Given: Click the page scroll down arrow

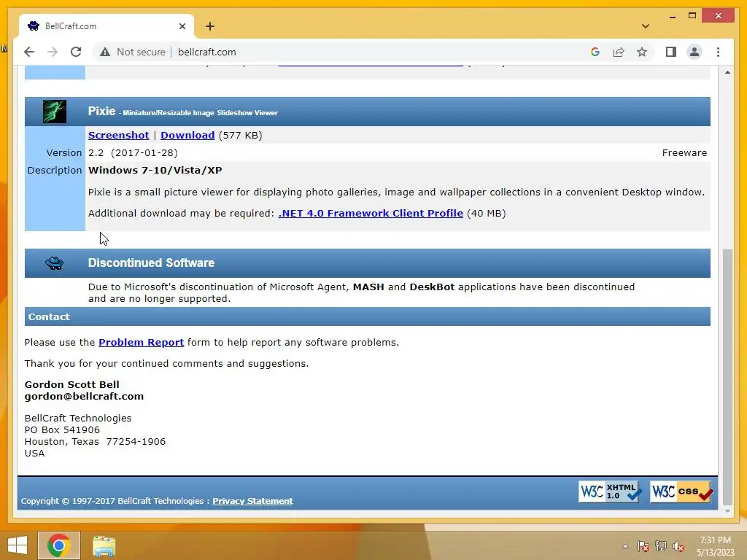Looking at the screenshot, I should pyautogui.click(x=727, y=511).
